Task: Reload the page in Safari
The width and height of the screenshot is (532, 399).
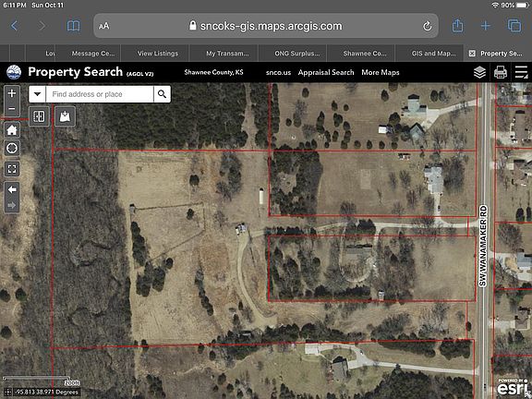Action: click(427, 26)
